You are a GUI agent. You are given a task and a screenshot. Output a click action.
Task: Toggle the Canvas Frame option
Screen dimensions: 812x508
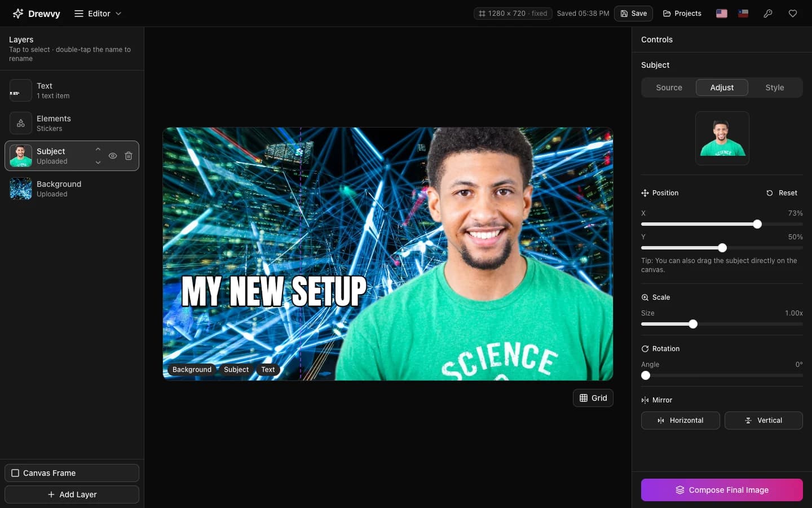coord(72,473)
